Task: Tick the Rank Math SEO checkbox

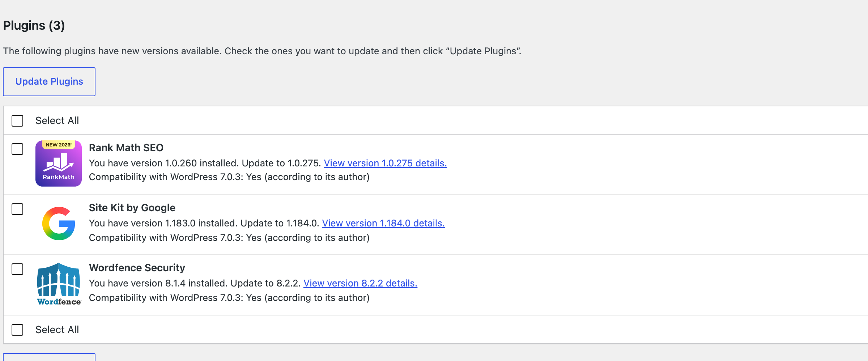Action: coord(17,149)
